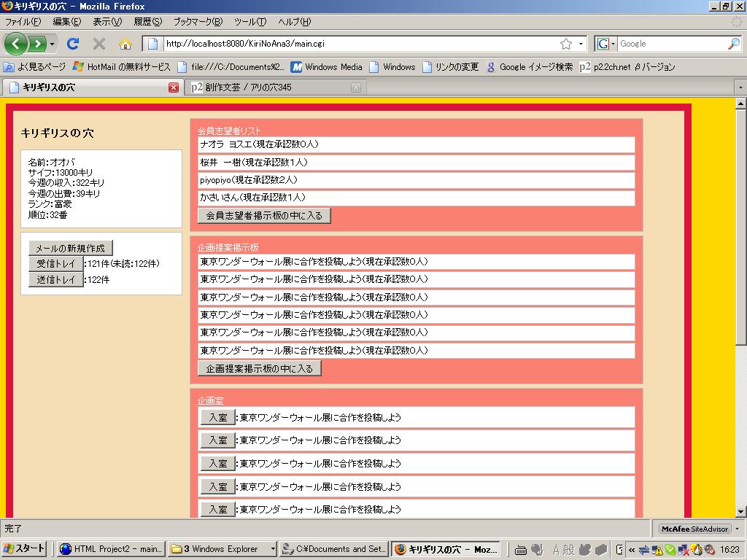
Task: Click the Stop loading X icon
Action: 99,44
